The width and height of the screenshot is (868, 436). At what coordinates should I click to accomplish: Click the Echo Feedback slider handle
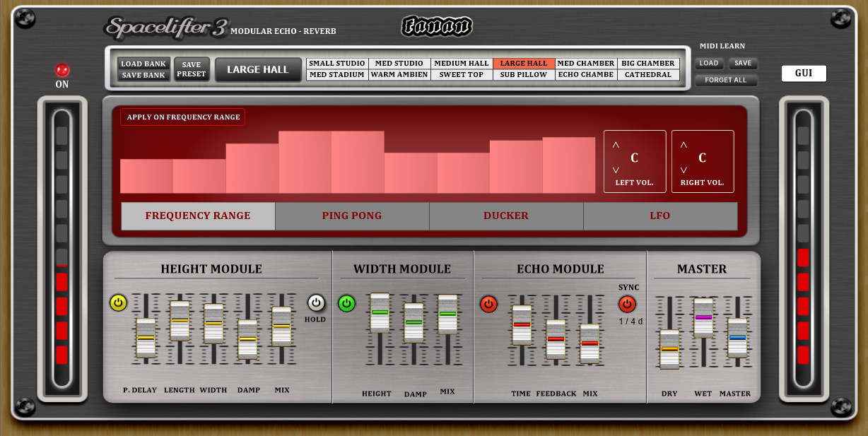556,339
